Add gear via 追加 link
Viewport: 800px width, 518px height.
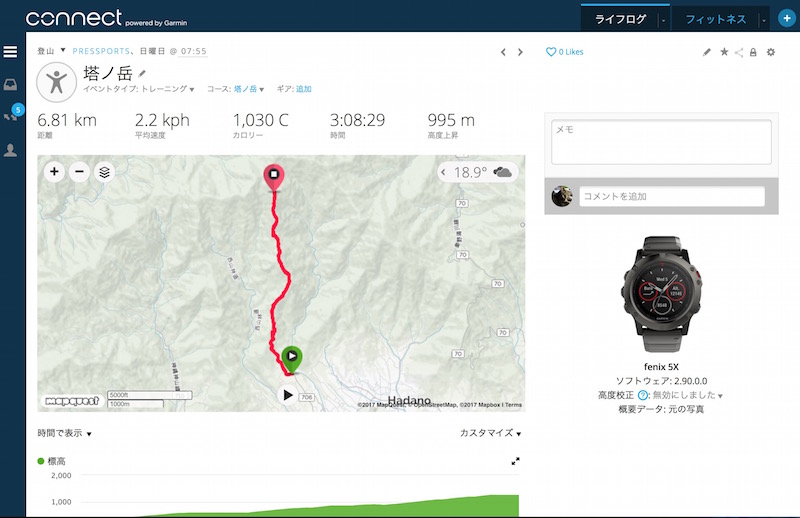point(304,89)
